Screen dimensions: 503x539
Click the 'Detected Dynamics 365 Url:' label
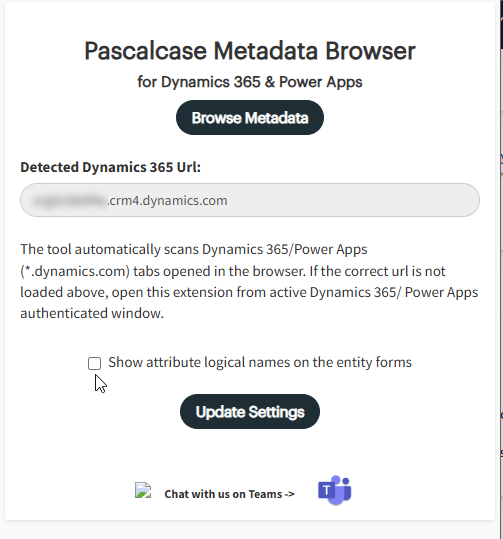pyautogui.click(x=110, y=167)
